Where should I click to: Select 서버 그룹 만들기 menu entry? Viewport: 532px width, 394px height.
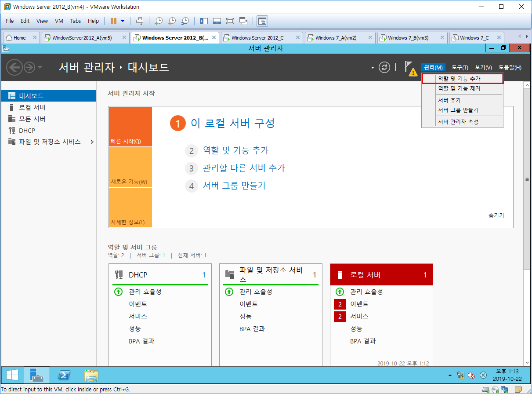[462, 110]
